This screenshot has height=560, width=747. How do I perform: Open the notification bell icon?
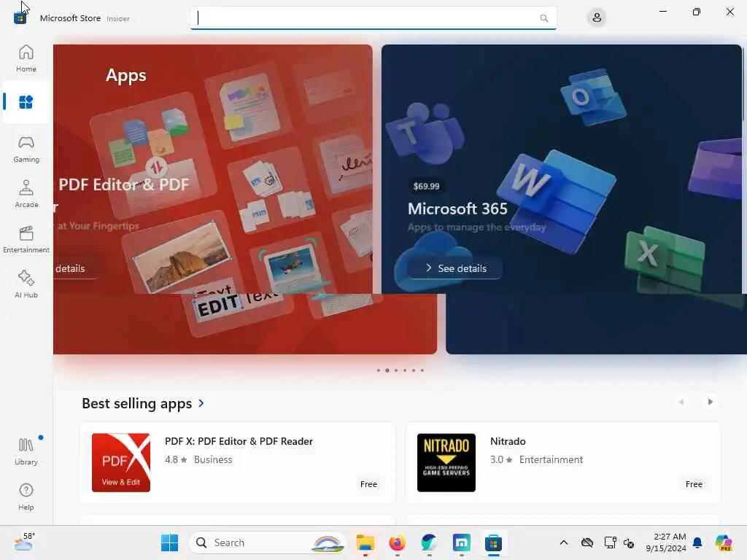coord(697,542)
